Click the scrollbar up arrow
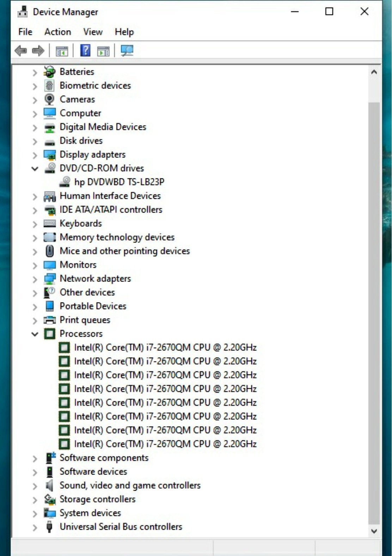Image resolution: width=392 pixels, height=556 pixels. [374, 72]
